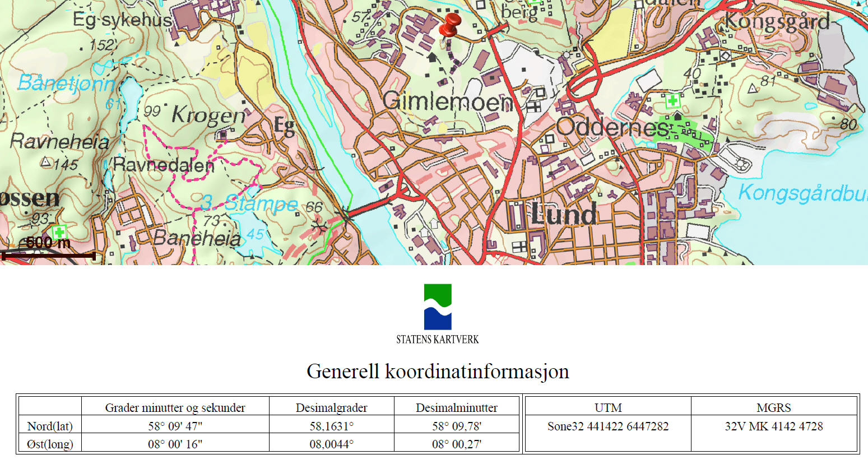The height and width of the screenshot is (464, 868).
Task: Click the green cross symbol in the bottom-left map corner
Action: click(59, 231)
